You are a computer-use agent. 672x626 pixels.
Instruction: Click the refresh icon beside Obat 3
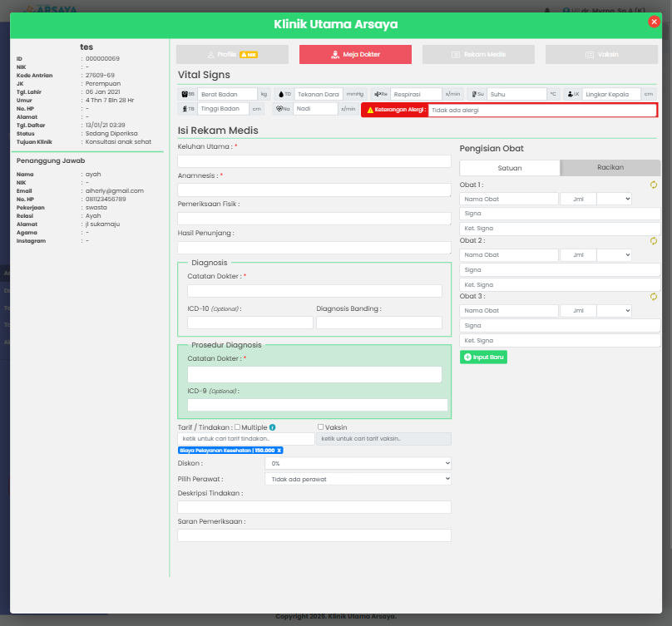tap(654, 296)
